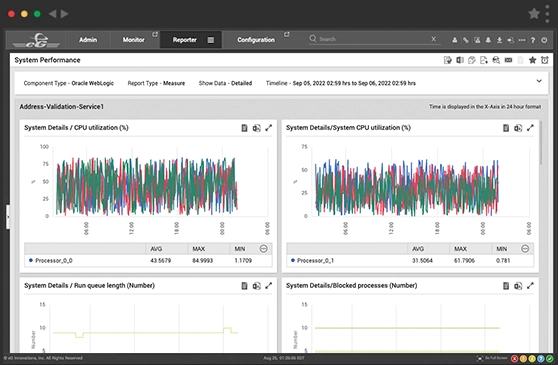Click the edit report icon in System Performance bar
The width and height of the screenshot is (558, 365).
(x=472, y=60)
